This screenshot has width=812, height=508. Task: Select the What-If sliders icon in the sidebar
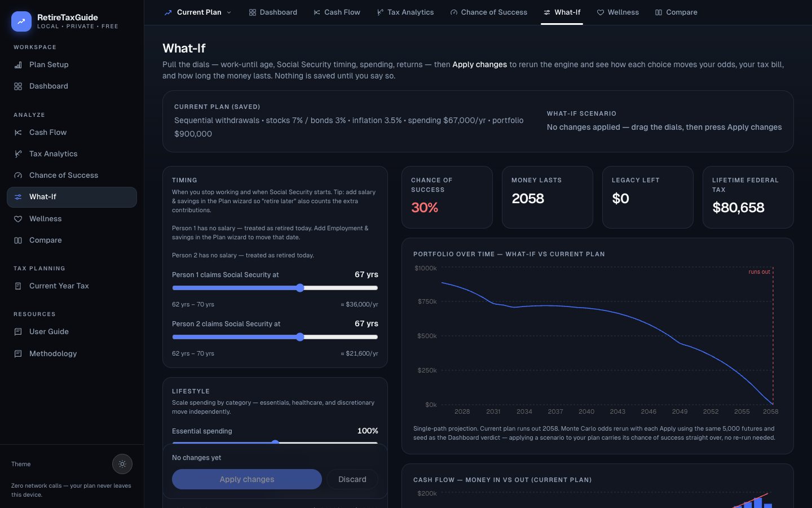tap(18, 197)
